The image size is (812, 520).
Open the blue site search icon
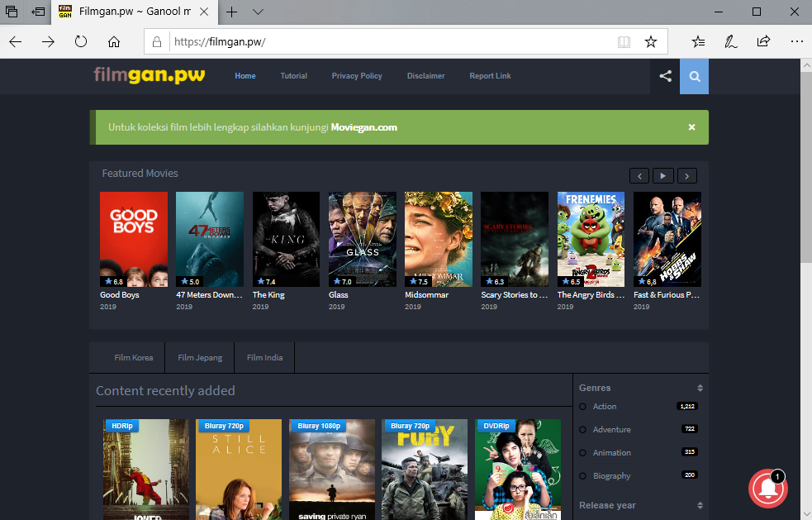(x=695, y=76)
